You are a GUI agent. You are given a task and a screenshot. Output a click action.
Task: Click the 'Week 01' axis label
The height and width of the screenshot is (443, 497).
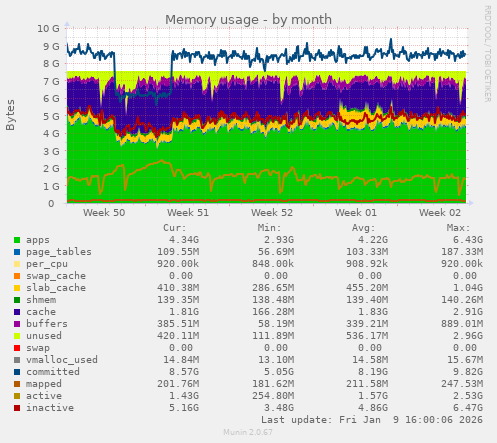(356, 213)
